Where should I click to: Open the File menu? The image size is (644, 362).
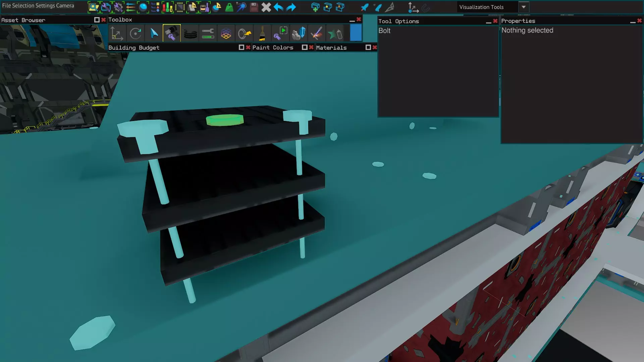click(x=6, y=6)
